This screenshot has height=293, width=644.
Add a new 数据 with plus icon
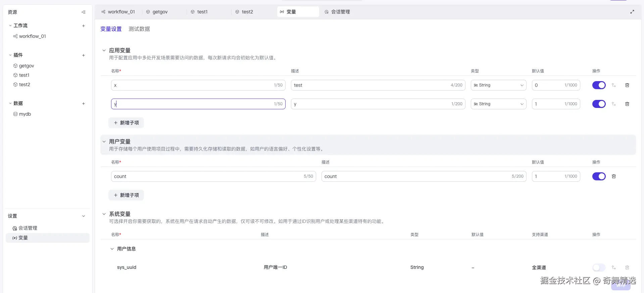click(x=84, y=103)
